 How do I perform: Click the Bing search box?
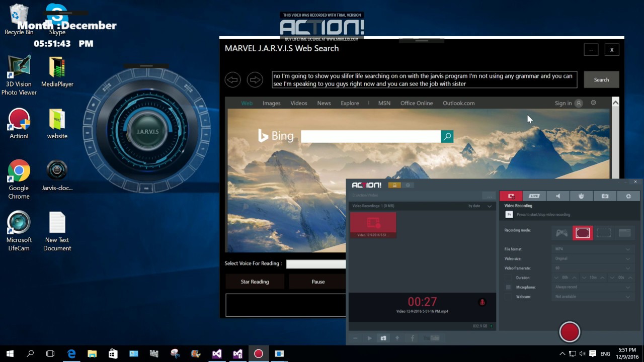point(371,136)
